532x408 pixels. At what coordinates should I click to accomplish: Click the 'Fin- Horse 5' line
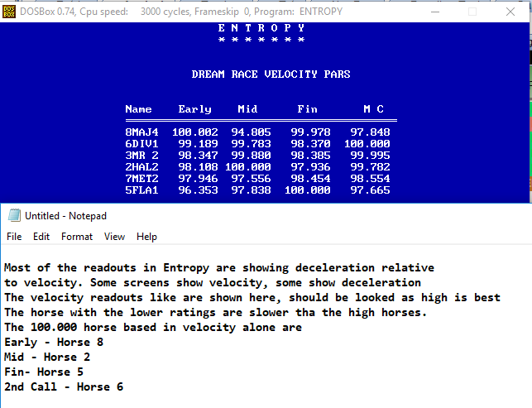point(44,372)
